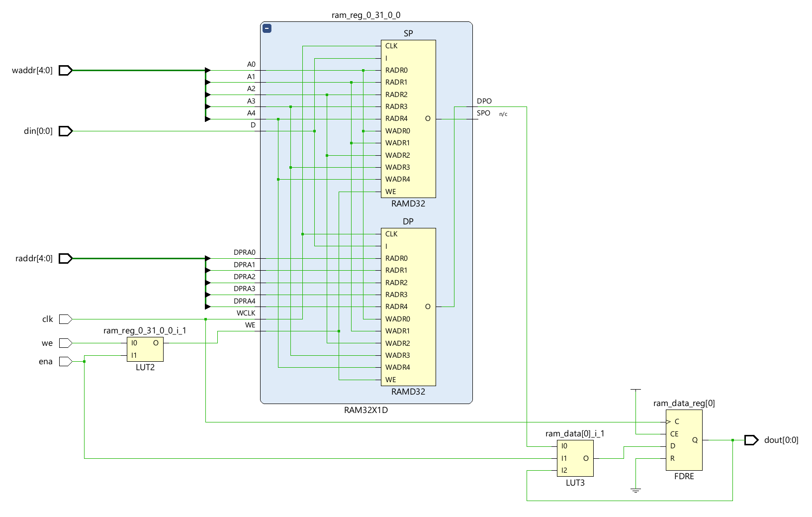Select the DP RAMD32 primitive block
This screenshot has width=812, height=517.
point(408,307)
